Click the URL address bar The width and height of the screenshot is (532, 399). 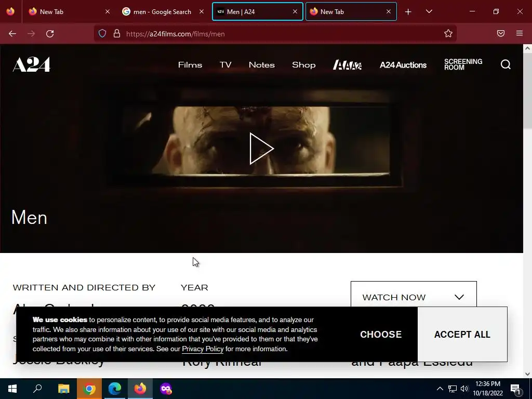pos(275,34)
